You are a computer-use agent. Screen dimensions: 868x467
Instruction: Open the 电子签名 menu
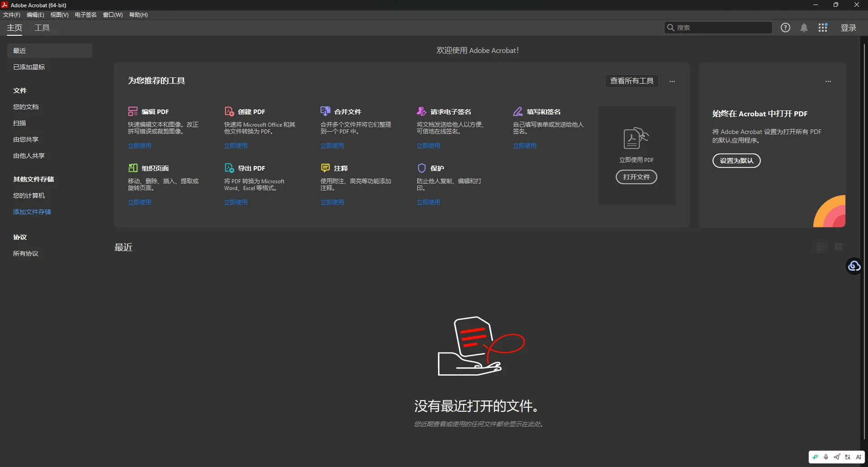(85, 15)
